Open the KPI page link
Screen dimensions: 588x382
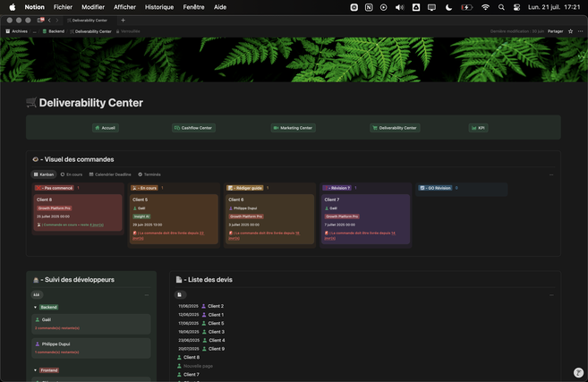pyautogui.click(x=478, y=128)
